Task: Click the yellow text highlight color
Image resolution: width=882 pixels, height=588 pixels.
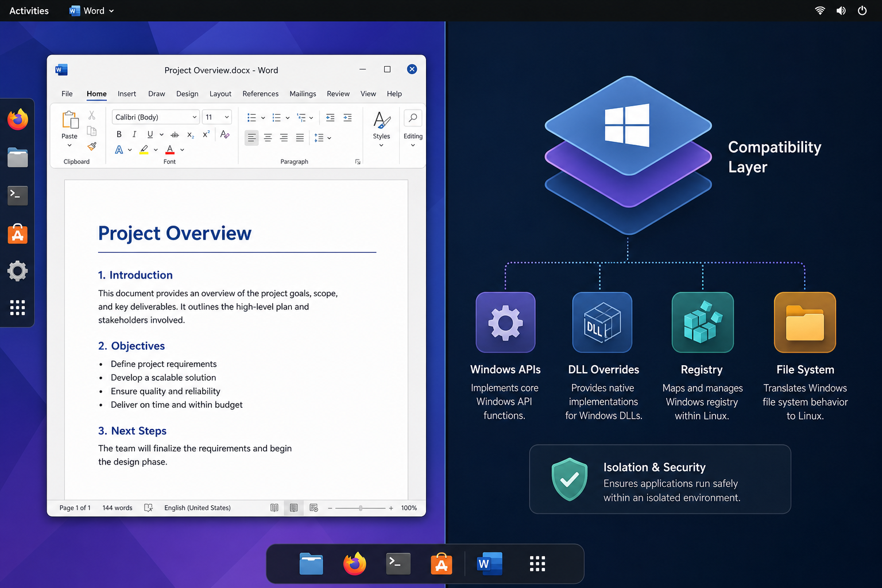Action: (x=144, y=150)
